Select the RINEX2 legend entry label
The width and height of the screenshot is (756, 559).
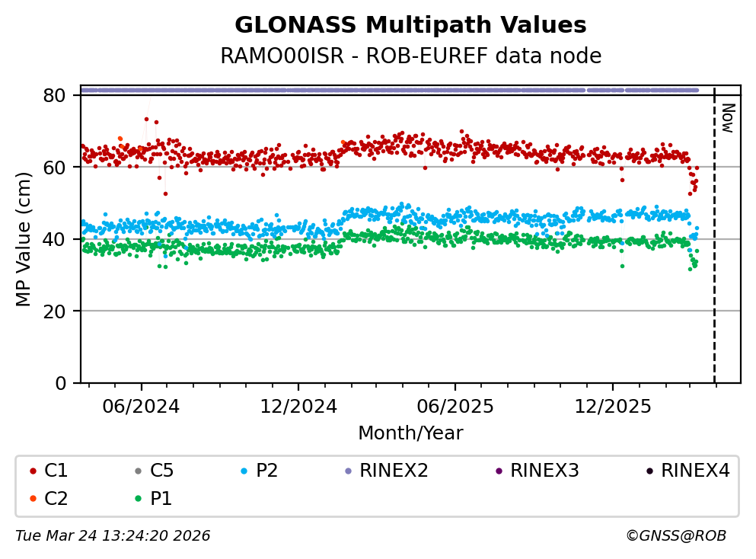click(394, 471)
